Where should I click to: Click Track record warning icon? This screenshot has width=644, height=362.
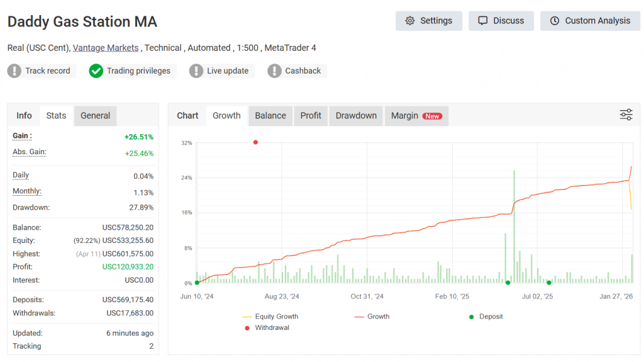pyautogui.click(x=14, y=71)
